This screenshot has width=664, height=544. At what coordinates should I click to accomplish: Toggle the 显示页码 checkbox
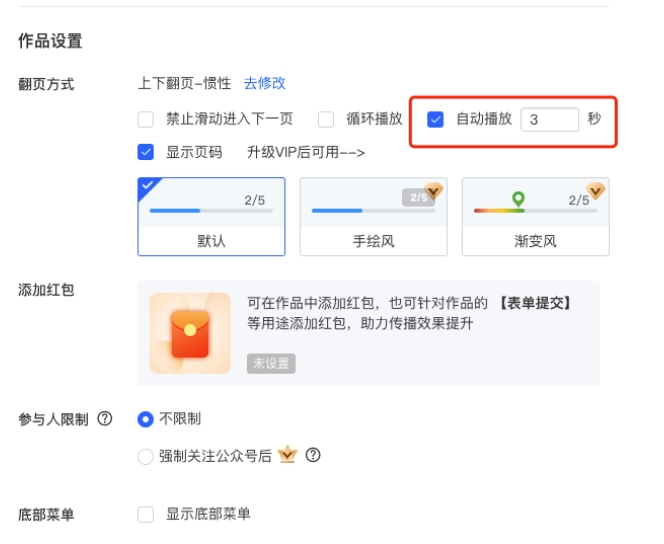(146, 153)
